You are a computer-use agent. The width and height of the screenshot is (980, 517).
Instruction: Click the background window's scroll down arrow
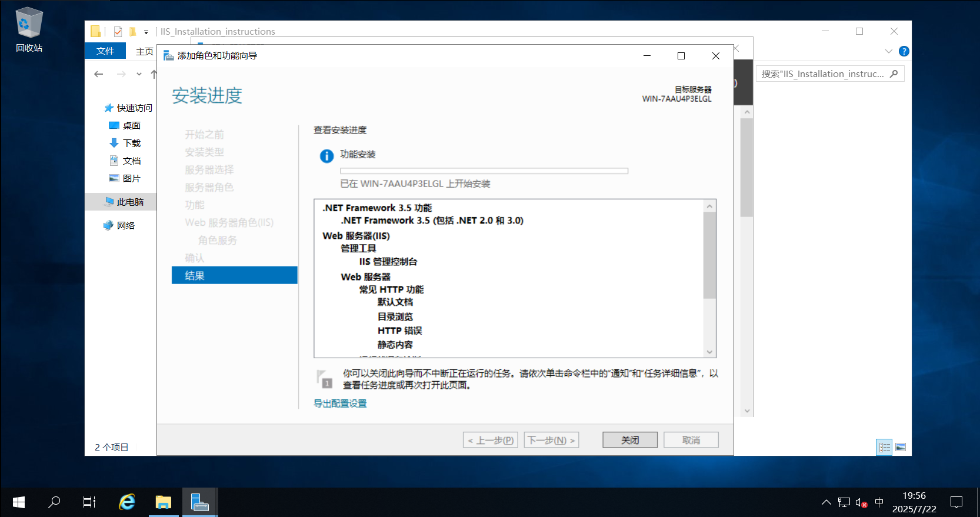pos(747,411)
